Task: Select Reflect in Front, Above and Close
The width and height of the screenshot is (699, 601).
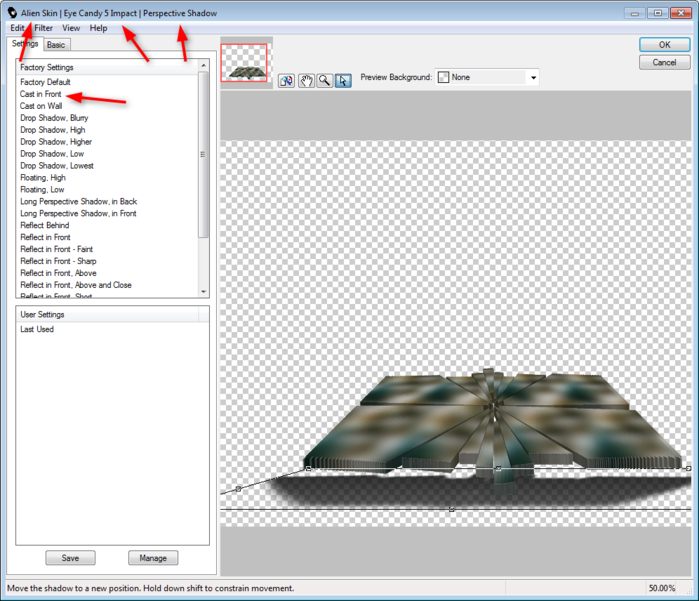Action: click(x=76, y=285)
